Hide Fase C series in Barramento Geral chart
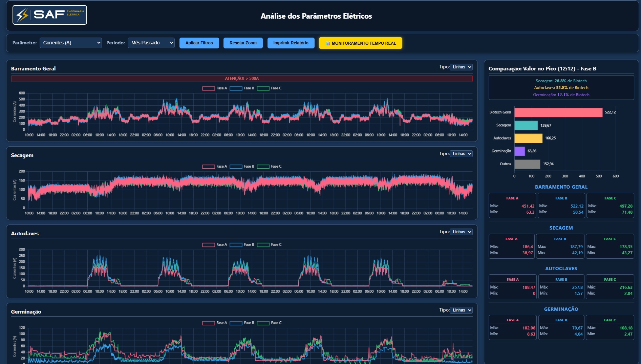This screenshot has width=641, height=364. pyautogui.click(x=269, y=88)
